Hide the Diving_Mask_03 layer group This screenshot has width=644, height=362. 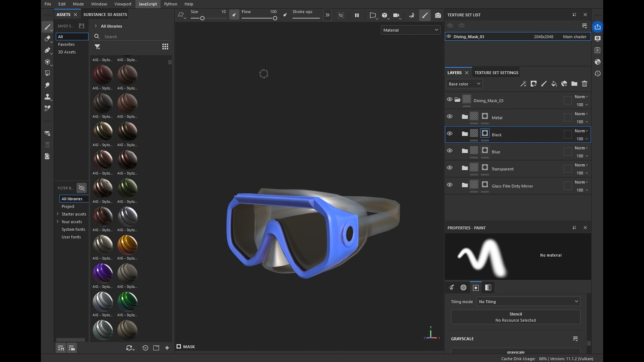[450, 100]
